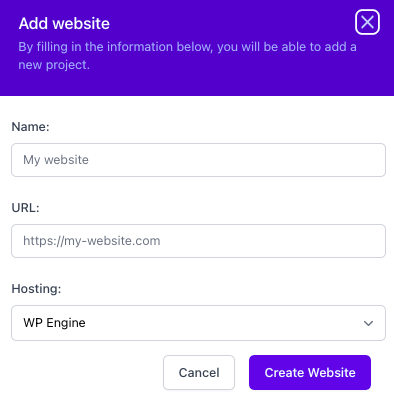Click the 'URL:' field label
Screen dimensions: 394x396
[x=25, y=208]
